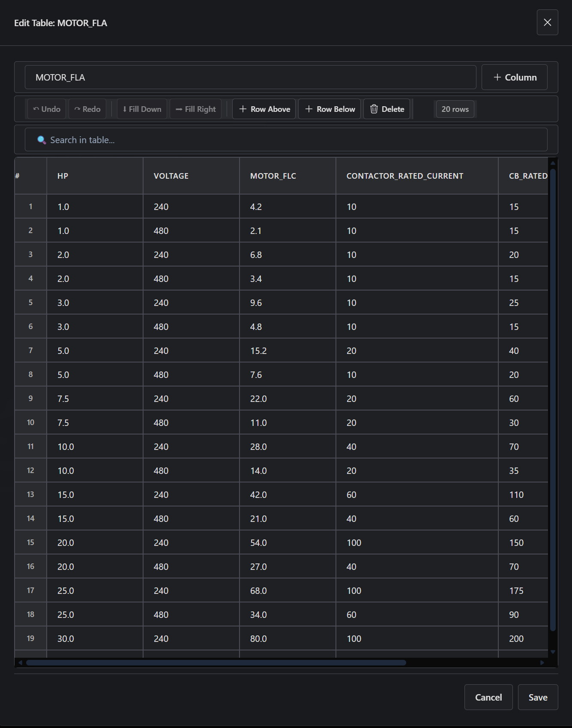Viewport: 572px width, 728px height.
Task: Click MOTOR_FLC cell 9.6
Action: pos(287,303)
